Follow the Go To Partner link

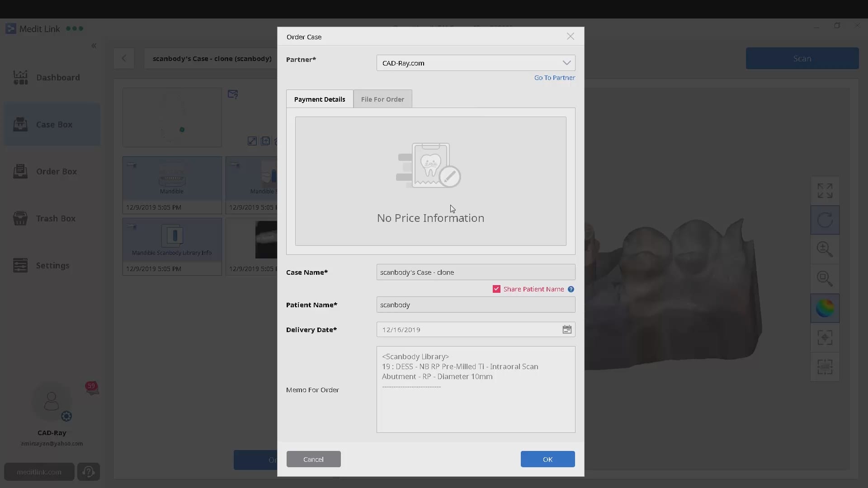click(555, 78)
